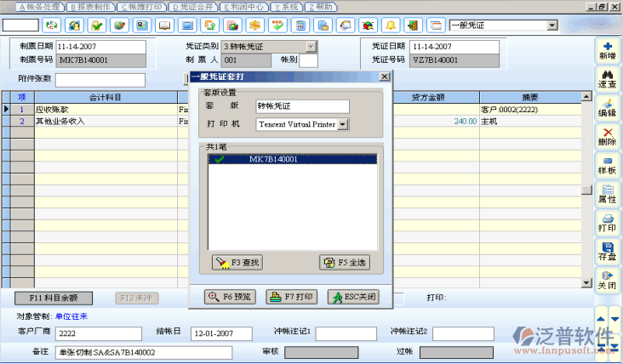623x364 pixels.
Task: Open the 一般凭证 dropdown in toolbar
Action: [x=552, y=26]
